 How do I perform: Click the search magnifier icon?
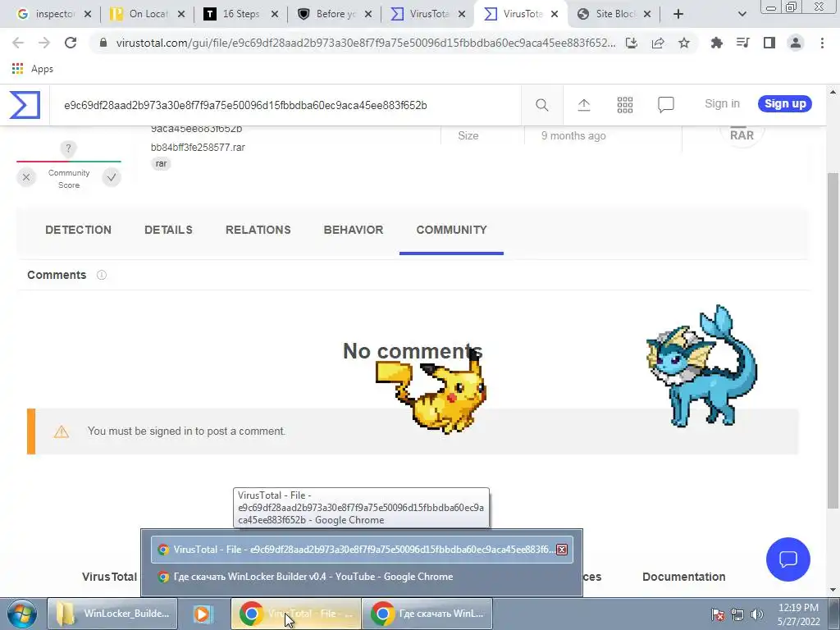[x=541, y=105]
